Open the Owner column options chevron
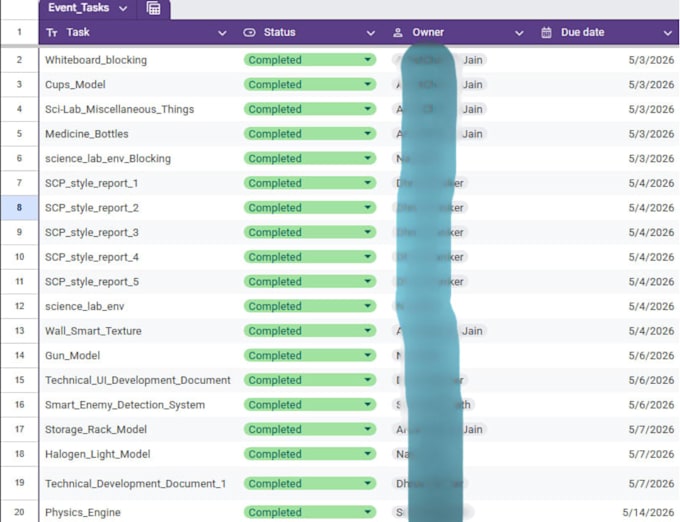Image resolution: width=680 pixels, height=522 pixels. tap(519, 33)
